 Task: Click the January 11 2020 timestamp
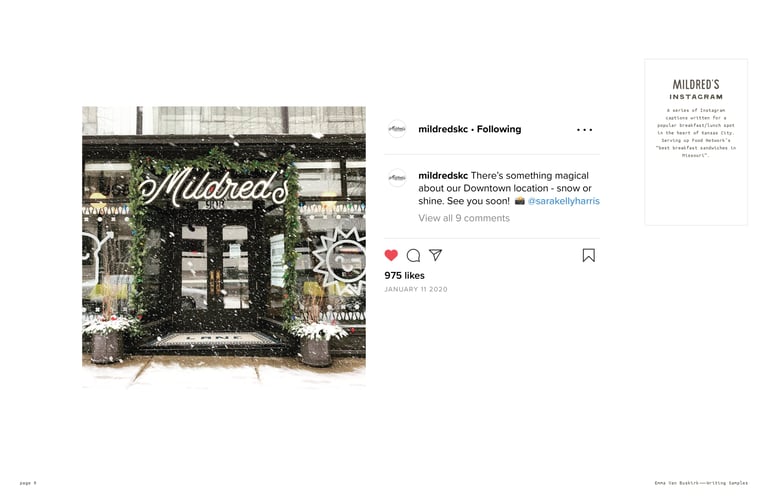coord(416,289)
